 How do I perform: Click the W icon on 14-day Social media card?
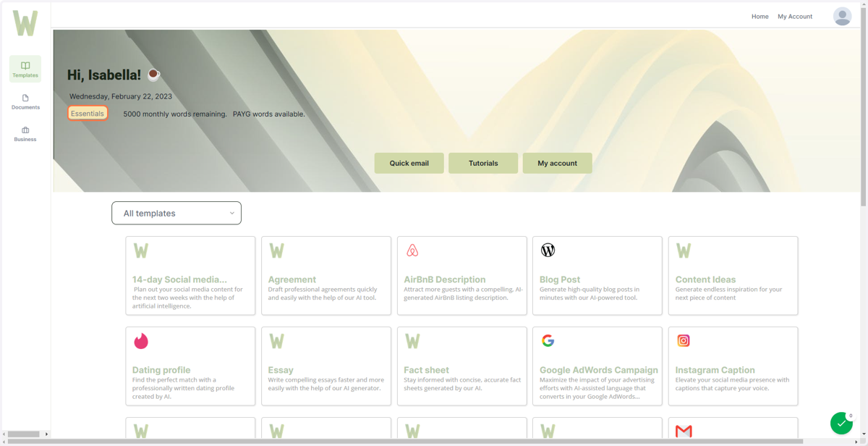141,251
